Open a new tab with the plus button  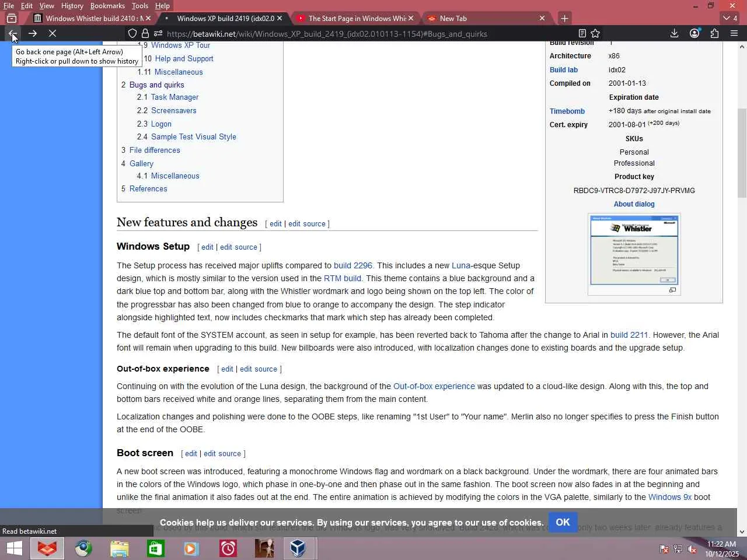click(564, 19)
